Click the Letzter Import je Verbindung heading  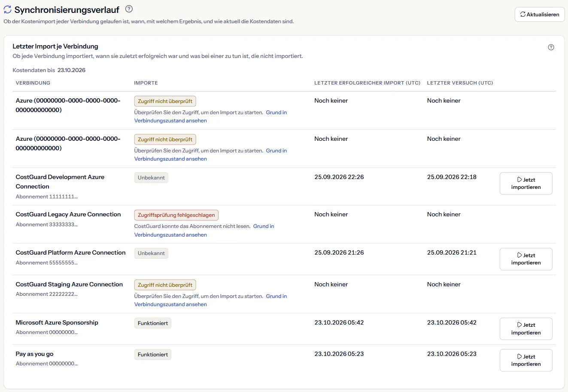pos(55,46)
